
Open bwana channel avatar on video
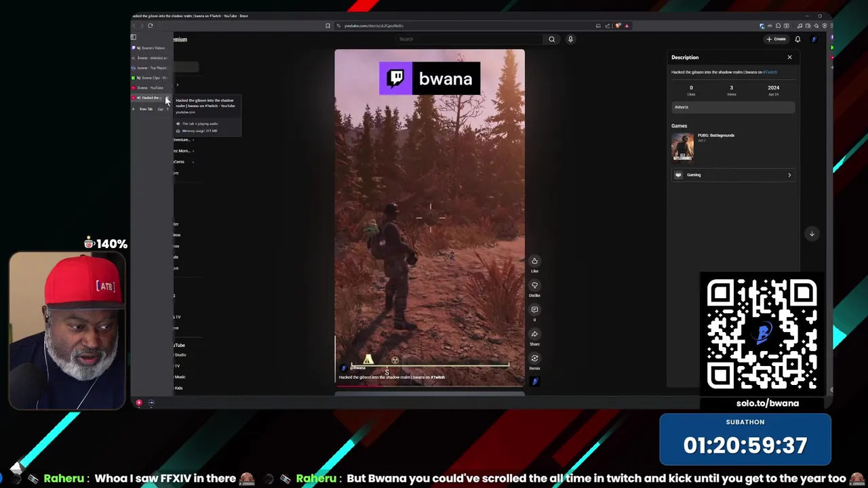tap(343, 368)
